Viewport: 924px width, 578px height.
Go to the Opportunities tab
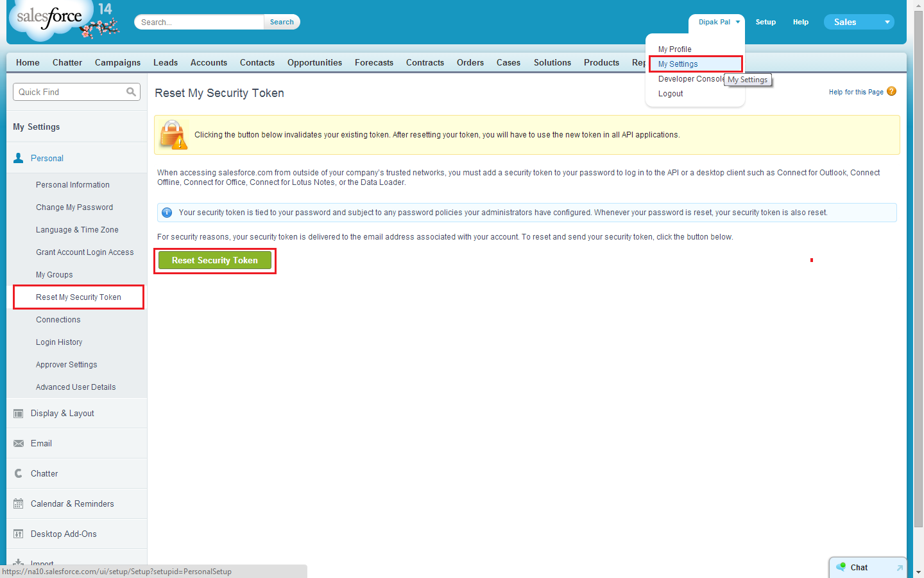point(314,62)
